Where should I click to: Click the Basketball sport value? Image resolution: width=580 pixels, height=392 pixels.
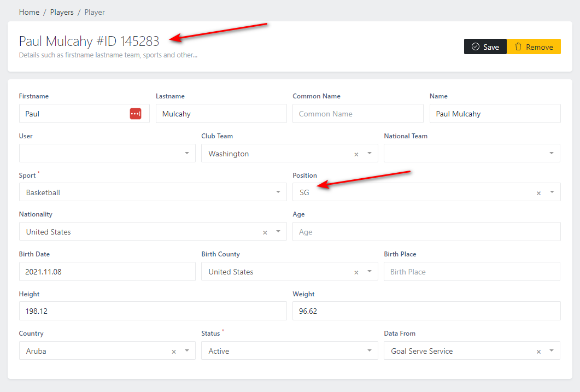[x=43, y=192]
